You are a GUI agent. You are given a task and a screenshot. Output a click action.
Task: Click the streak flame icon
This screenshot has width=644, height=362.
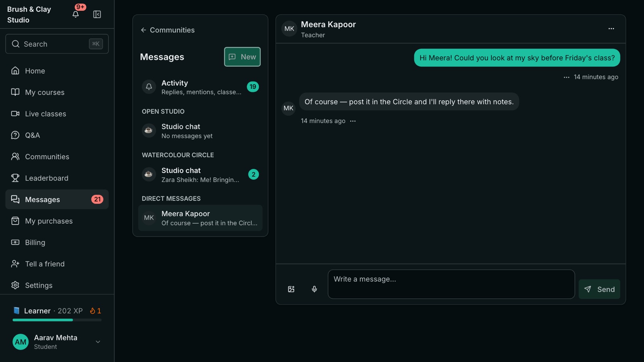click(93, 311)
